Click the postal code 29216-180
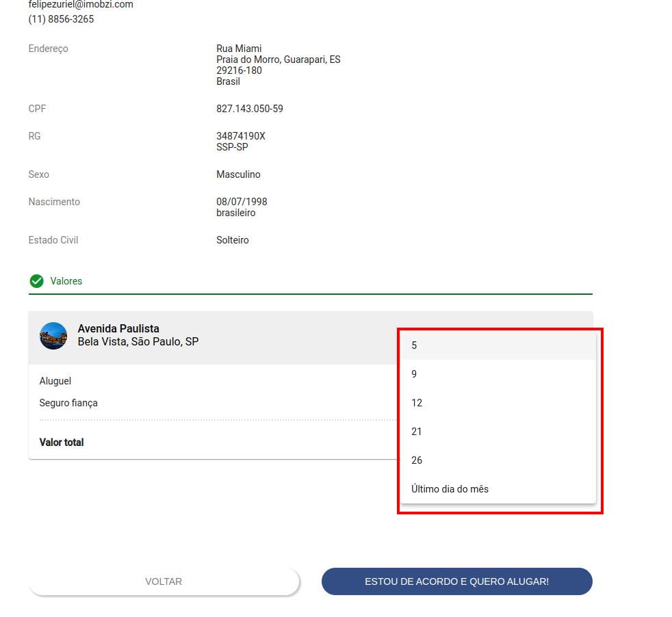 pos(239,70)
